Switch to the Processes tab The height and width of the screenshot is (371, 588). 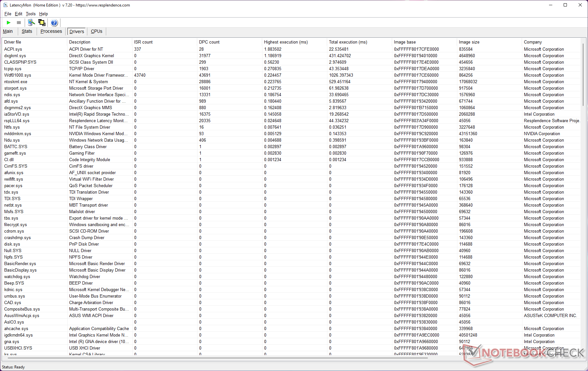click(51, 31)
